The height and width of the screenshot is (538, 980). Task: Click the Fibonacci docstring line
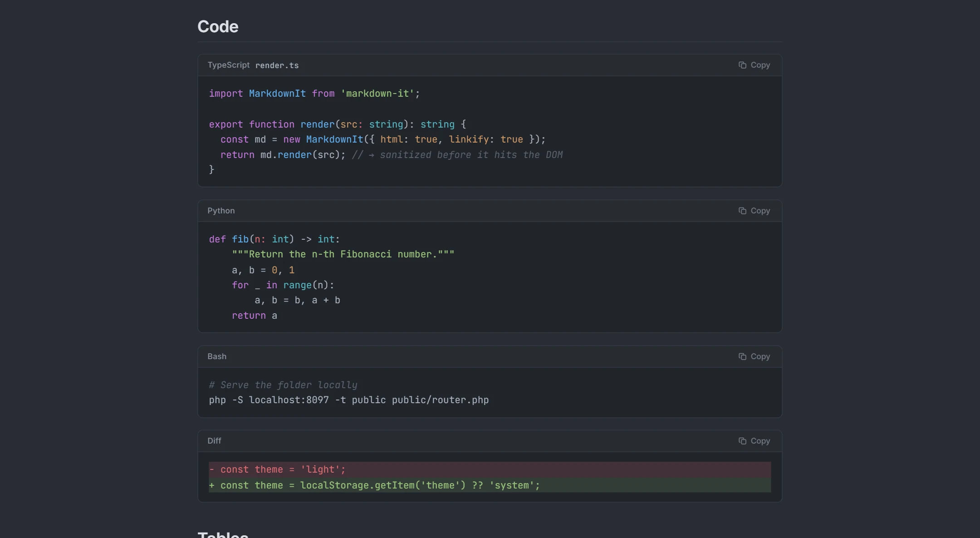click(343, 254)
